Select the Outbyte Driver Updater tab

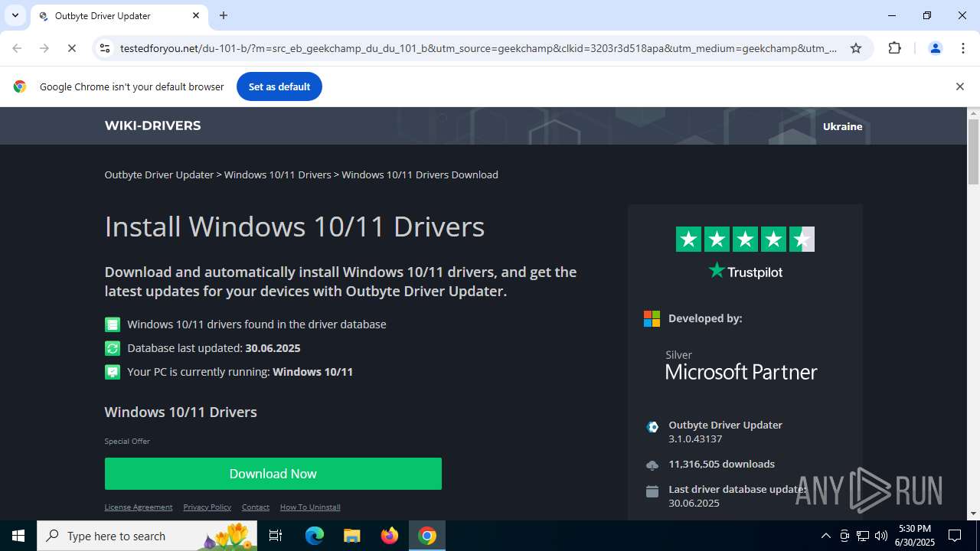point(119,15)
